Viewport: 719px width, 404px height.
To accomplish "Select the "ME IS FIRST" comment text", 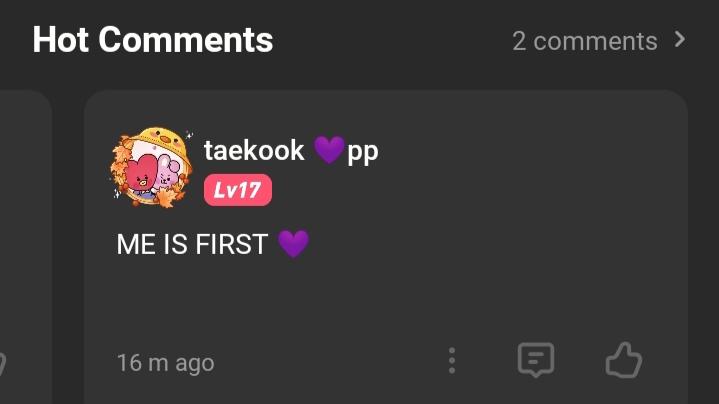I will tap(192, 244).
